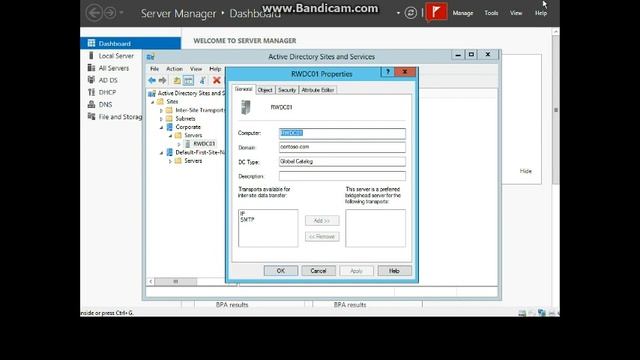Switch to the Attribute Editor tab
This screenshot has width=640, height=360.
318,90
